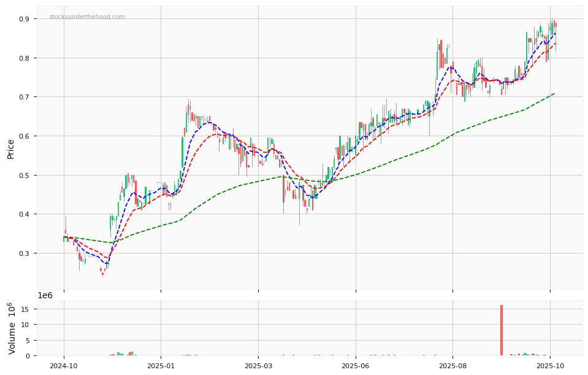
Task: Select the 2024-10 date tick label
Action: 64,365
